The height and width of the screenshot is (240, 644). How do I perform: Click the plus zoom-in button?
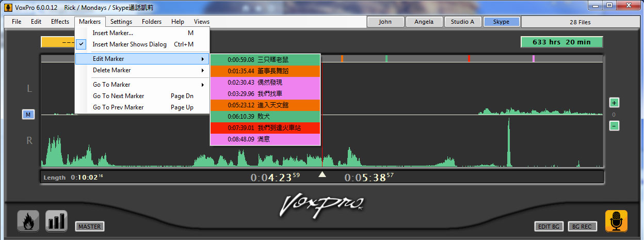click(x=614, y=102)
